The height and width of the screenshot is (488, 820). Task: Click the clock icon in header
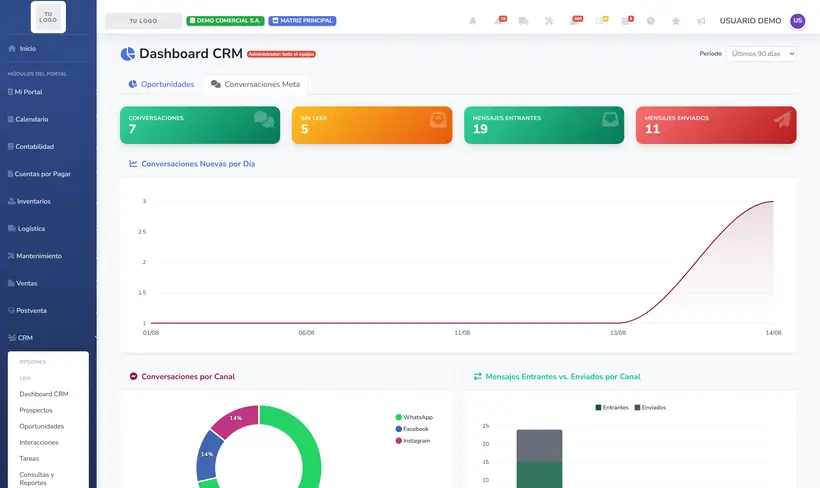pos(651,21)
